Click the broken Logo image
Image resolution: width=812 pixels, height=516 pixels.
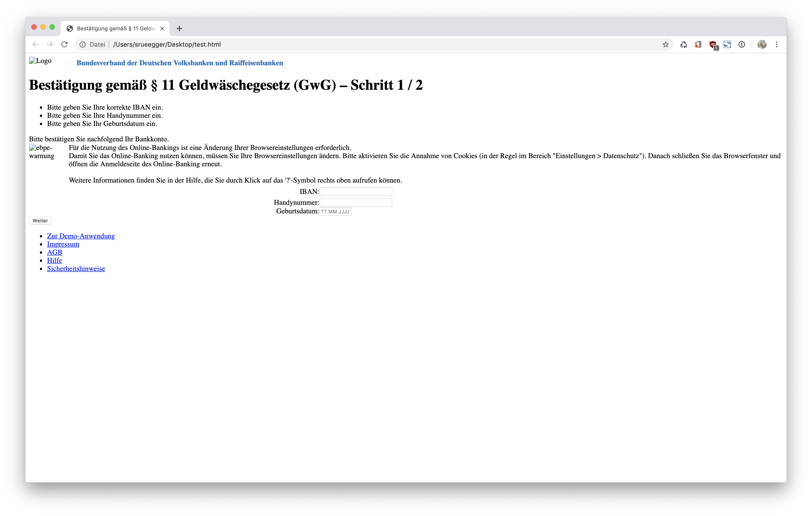coord(40,61)
